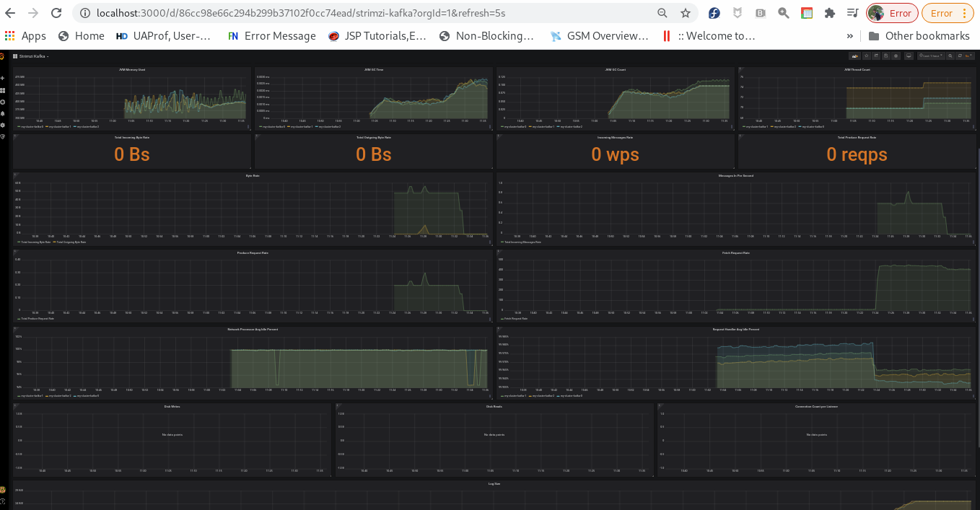Toggle my-cluster-kafka-0 series in JVM Memory Used legend
The image size is (980, 510).
(x=32, y=126)
